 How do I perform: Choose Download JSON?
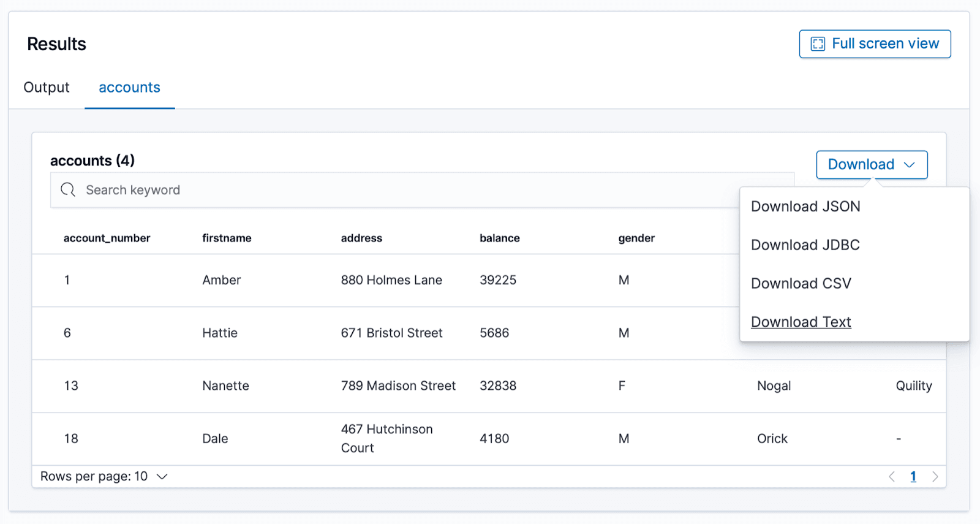click(805, 207)
